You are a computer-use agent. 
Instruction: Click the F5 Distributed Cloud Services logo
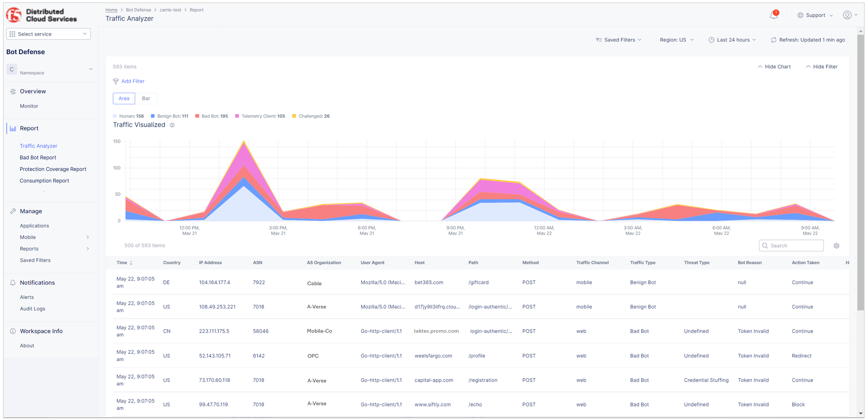[x=41, y=15]
